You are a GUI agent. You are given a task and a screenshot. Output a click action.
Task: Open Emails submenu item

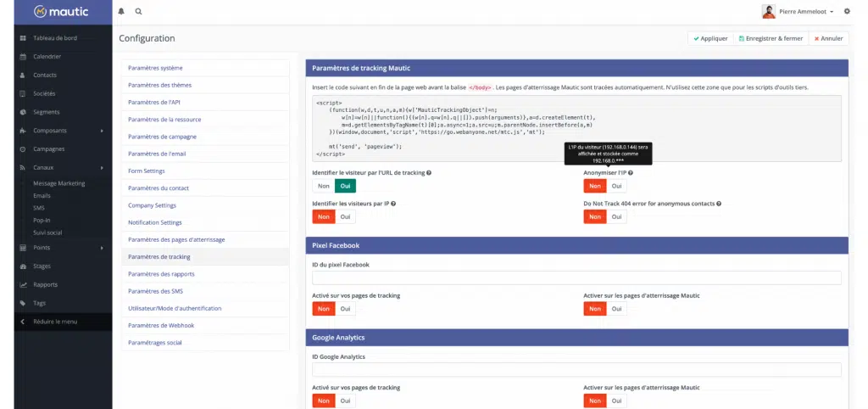point(42,196)
